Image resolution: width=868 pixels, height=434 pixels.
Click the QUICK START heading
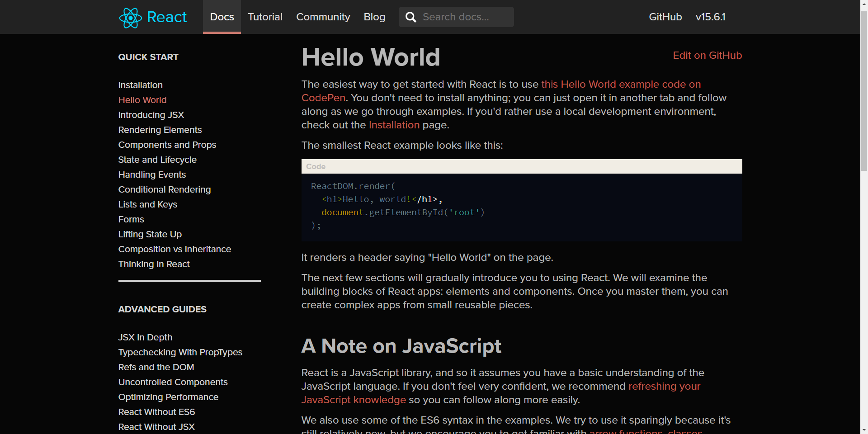(x=148, y=57)
